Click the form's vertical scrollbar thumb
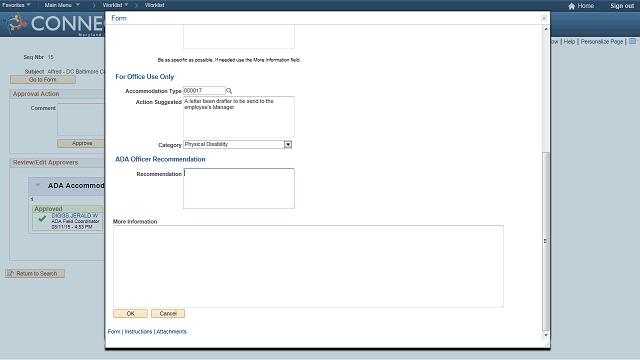The image size is (640, 360). pyautogui.click(x=546, y=241)
